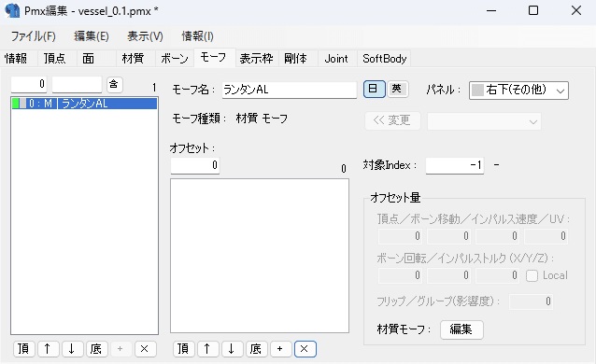The width and height of the screenshot is (596, 364).
Task: Open the morph type change dropdown
Action: 484,121
